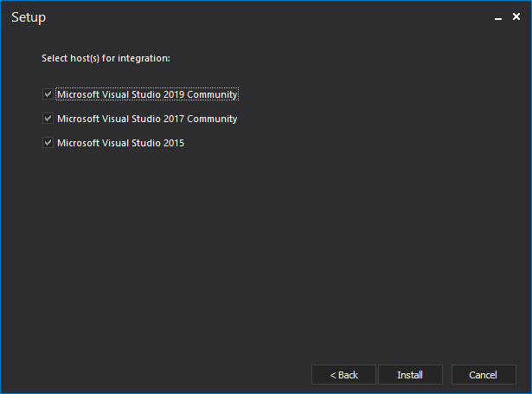Deselect the focused VS 2019 Community host checkmark
The image size is (532, 394).
[48, 94]
